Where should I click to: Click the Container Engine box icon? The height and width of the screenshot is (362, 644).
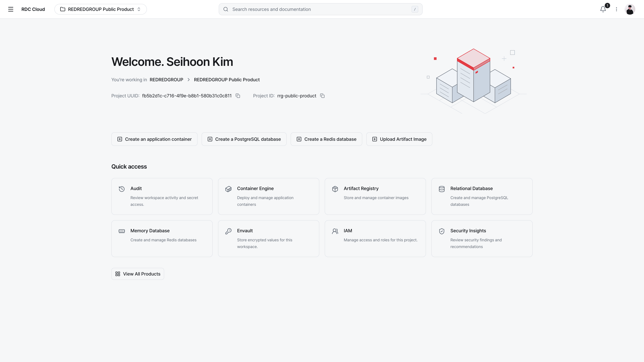(228, 189)
